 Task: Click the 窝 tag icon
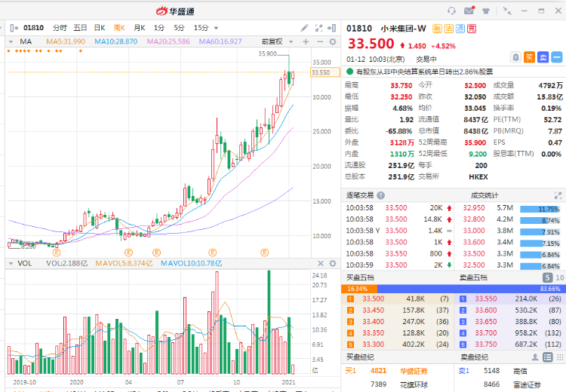(472, 29)
